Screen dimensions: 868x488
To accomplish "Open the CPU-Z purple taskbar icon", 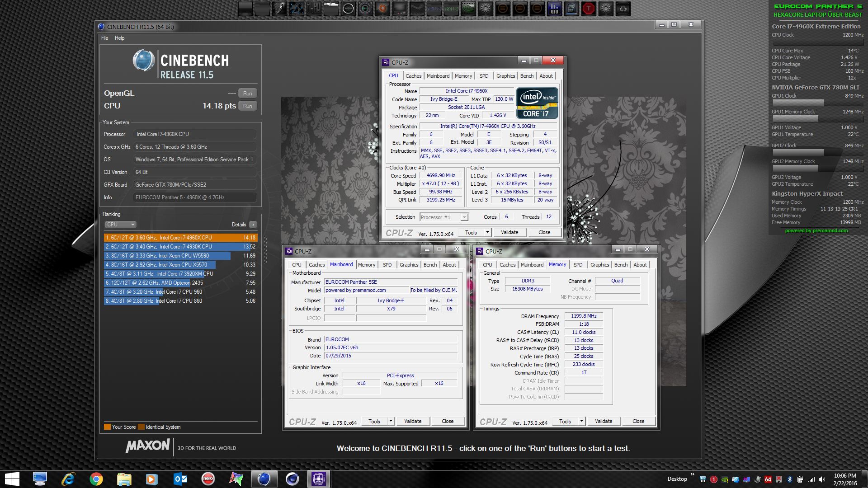I will coord(319,479).
